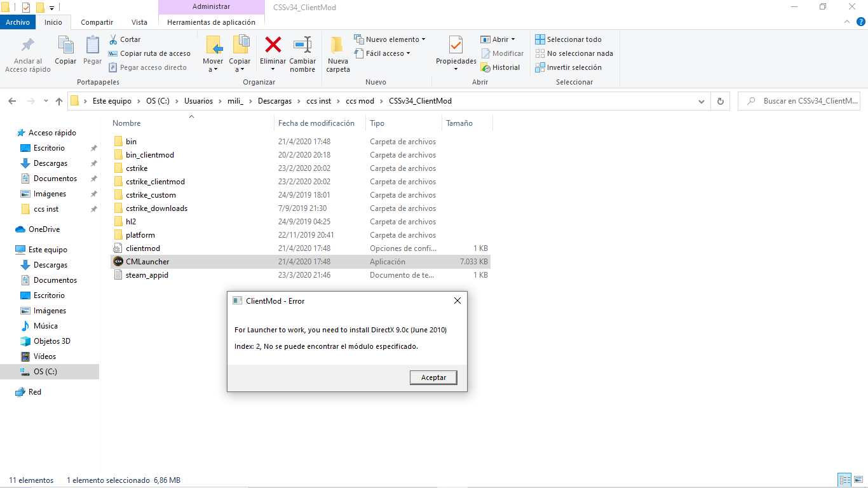This screenshot has height=488, width=868.
Task: Click the Cortar scissors icon
Action: 114,39
